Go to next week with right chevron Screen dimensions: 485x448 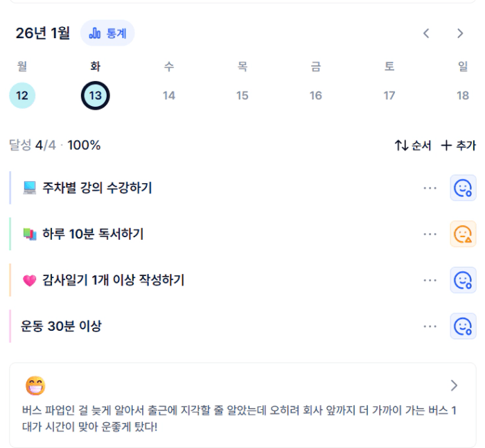tap(460, 33)
